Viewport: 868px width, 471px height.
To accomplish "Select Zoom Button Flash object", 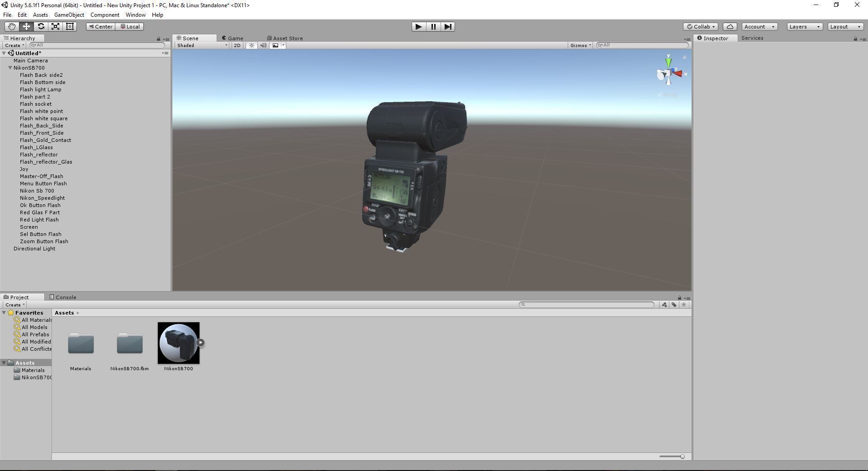I will pos(44,241).
